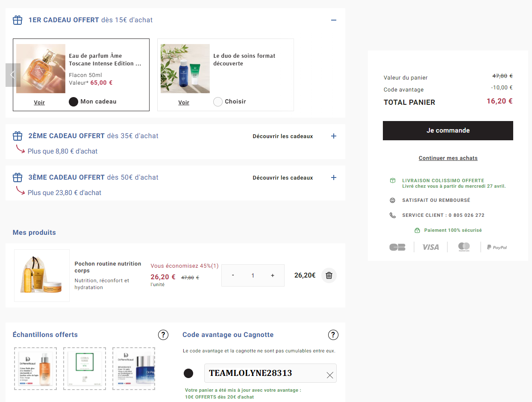Open help for Code avantage ou Cagnotte
The height and width of the screenshot is (402, 532).
click(x=333, y=335)
